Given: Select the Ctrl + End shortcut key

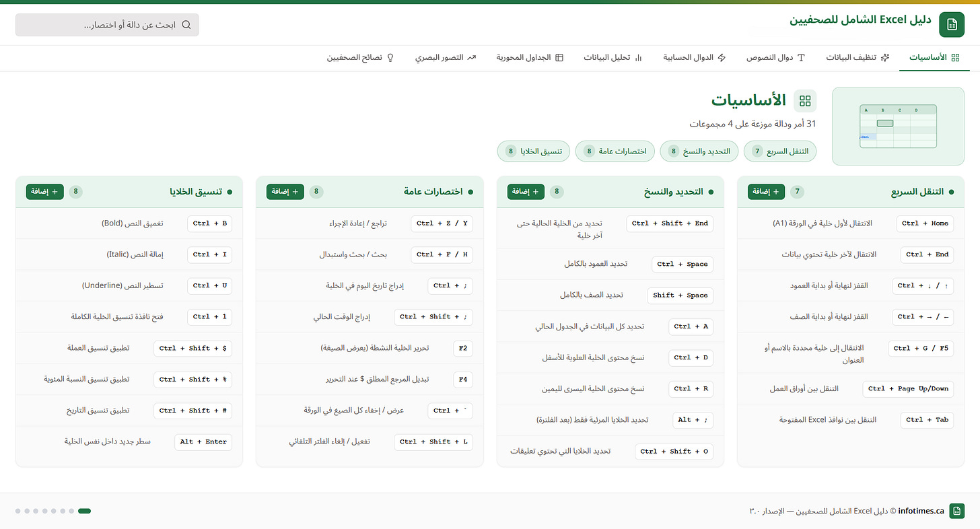Looking at the screenshot, I should pyautogui.click(x=928, y=254).
